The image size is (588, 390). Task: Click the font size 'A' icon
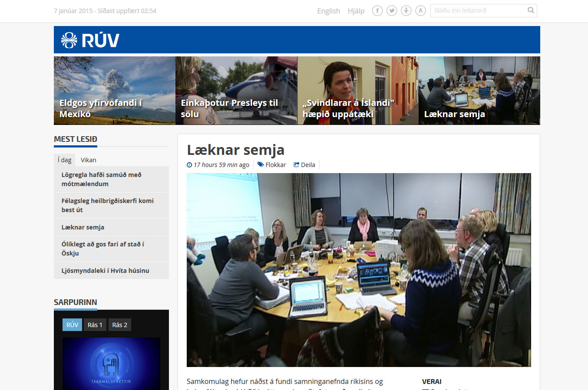(x=420, y=11)
